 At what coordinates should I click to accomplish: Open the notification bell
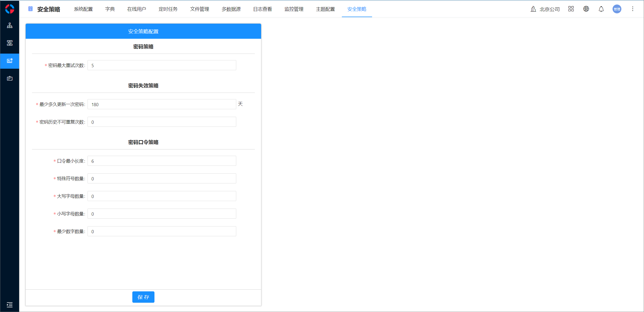click(x=601, y=9)
